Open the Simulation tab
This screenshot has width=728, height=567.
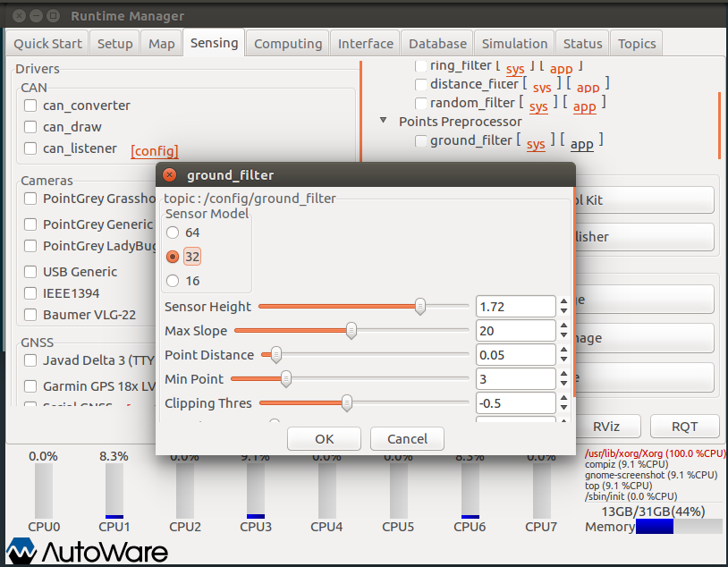point(514,42)
